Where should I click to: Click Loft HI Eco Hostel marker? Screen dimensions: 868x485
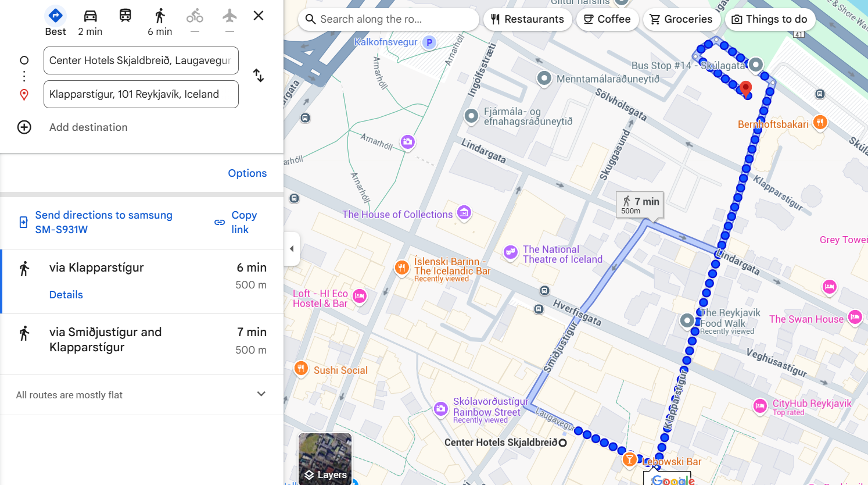tap(360, 297)
